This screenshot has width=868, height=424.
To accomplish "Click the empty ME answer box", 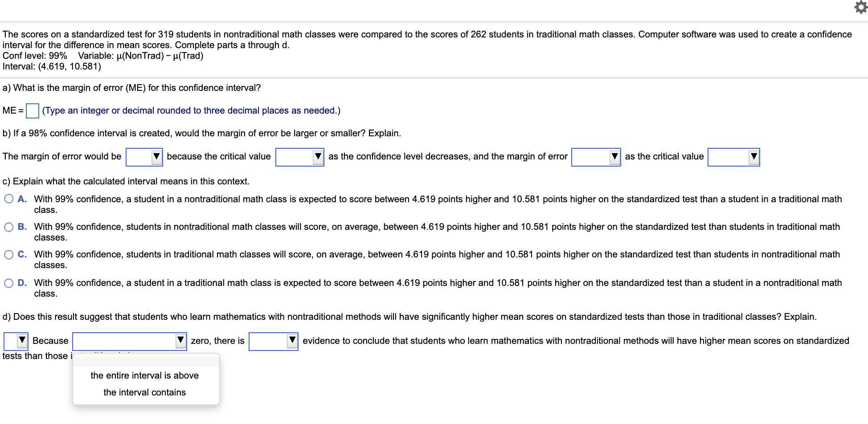I will [33, 111].
